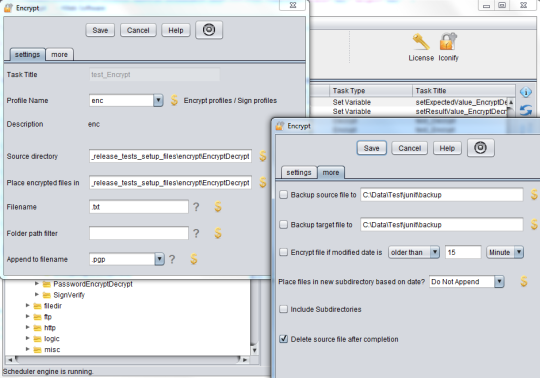
Task: Switch to settings tab in left Encrypt dialog
Action: click(x=28, y=54)
